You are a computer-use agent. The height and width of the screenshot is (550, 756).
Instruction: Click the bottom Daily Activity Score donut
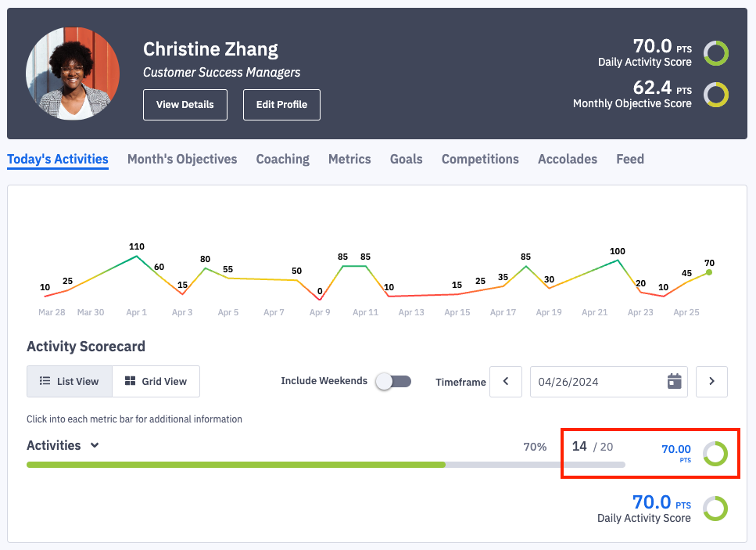[x=715, y=509]
